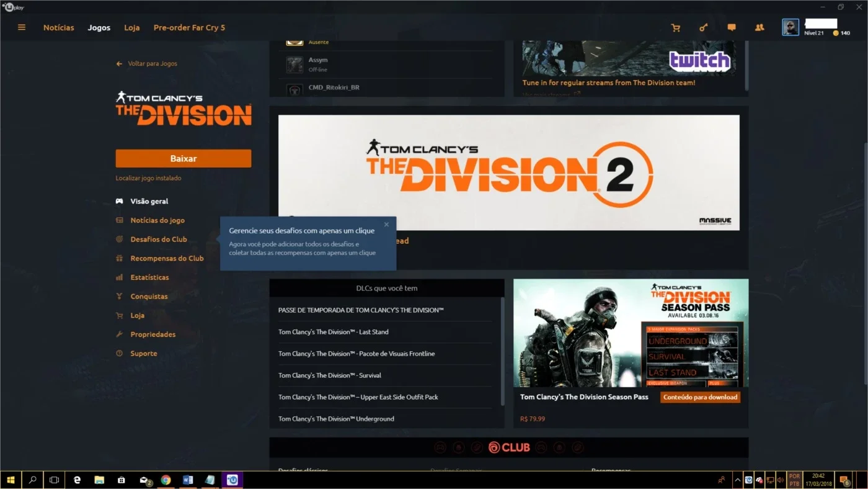Click the trophy icon beside Conquistas
Image resolution: width=868 pixels, height=489 pixels.
click(x=119, y=297)
